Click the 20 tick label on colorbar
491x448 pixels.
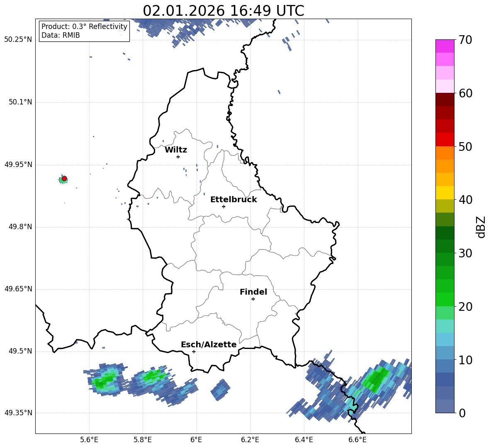click(465, 307)
